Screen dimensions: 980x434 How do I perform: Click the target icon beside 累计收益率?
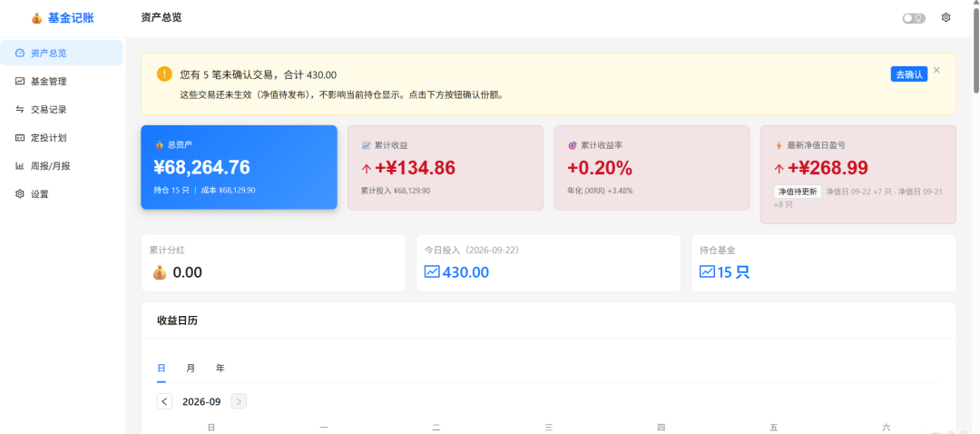[x=572, y=145]
